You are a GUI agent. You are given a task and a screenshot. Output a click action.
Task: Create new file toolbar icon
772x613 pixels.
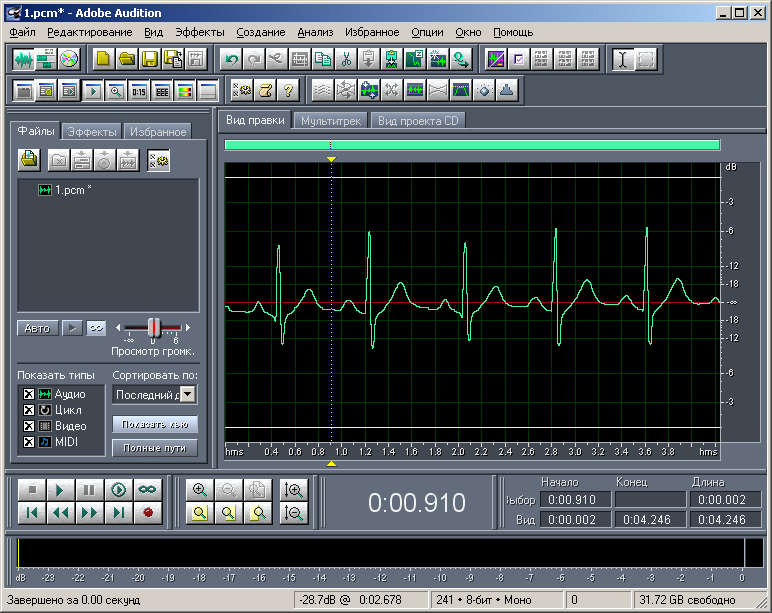[x=103, y=59]
